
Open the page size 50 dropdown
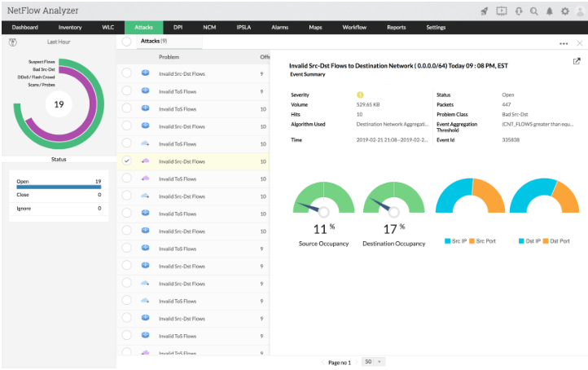coord(374,361)
